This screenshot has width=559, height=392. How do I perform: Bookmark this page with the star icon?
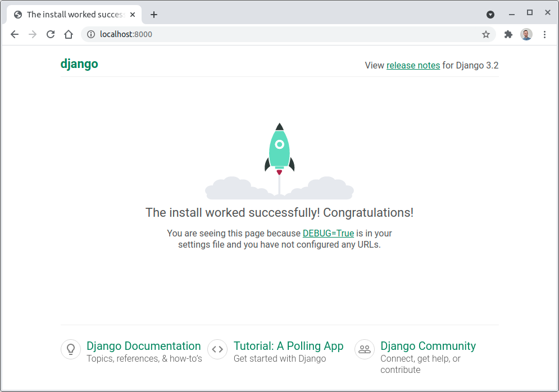[485, 34]
